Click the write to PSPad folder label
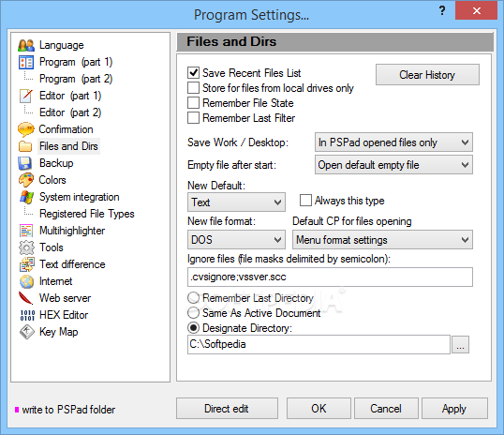Image resolution: width=504 pixels, height=435 pixels. click(68, 410)
